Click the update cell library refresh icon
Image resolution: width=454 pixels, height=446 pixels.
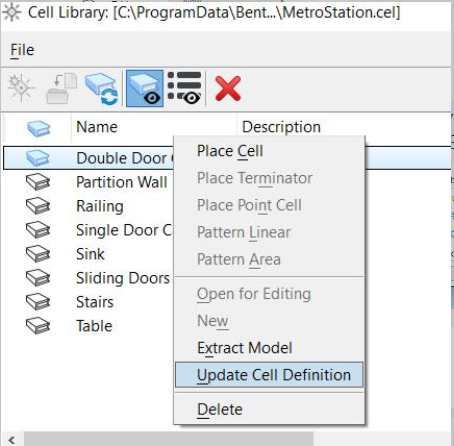coord(101,88)
